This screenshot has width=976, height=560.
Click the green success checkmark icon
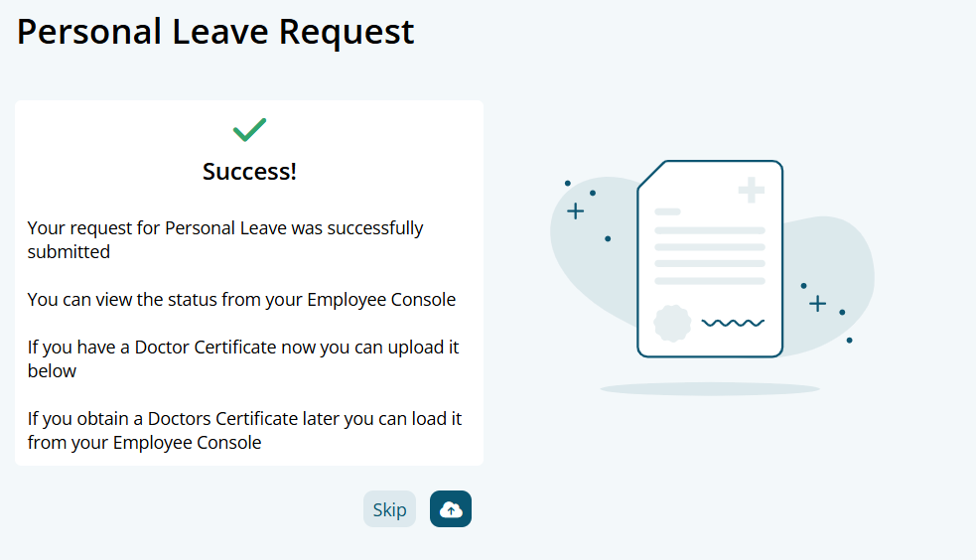(249, 129)
